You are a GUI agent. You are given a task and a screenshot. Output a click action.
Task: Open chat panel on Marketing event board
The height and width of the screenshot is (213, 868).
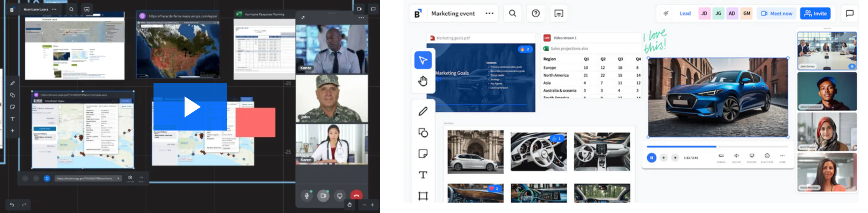point(850,14)
